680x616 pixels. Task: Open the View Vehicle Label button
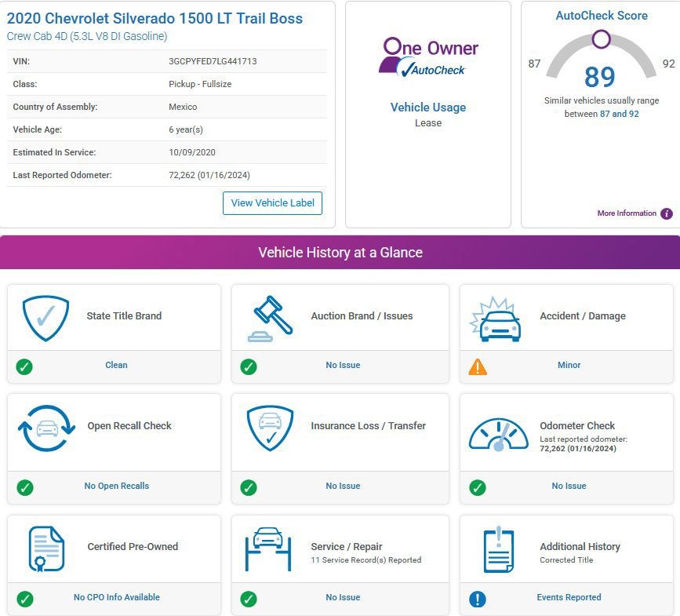[272, 203]
